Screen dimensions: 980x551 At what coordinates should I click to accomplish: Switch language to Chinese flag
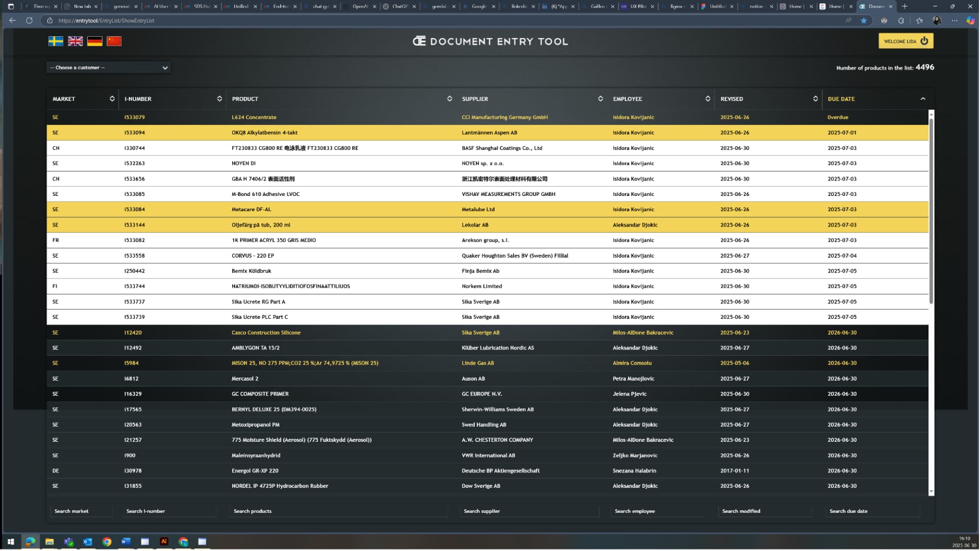(114, 41)
